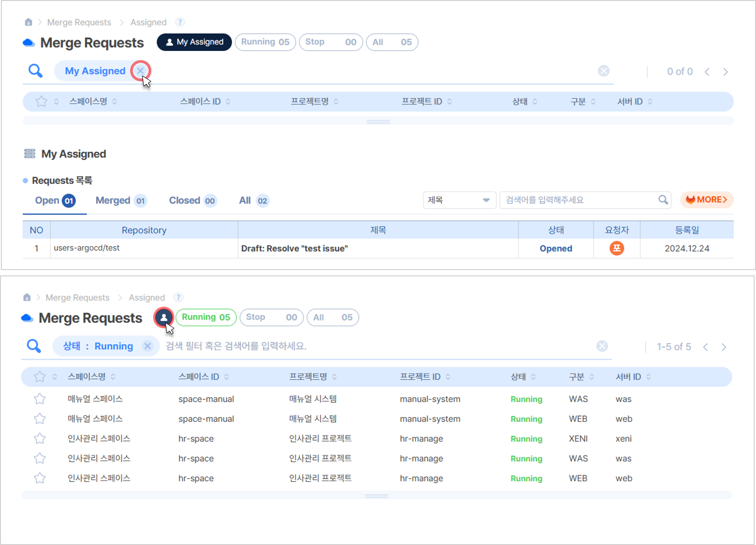Open help question mark in bottom breadcrumb

178,297
